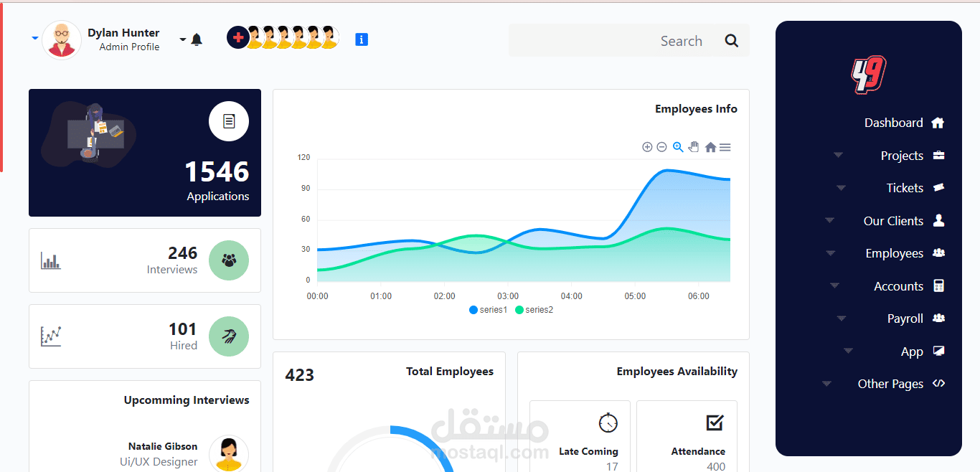Screen dimensions: 980x472
Task: Open the chart hamburger menu icon
Action: coord(725,147)
